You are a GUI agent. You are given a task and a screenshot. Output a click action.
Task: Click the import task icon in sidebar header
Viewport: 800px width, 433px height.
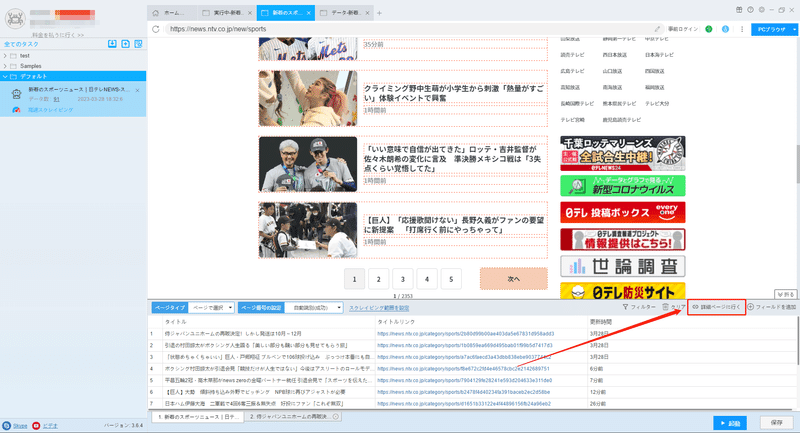pos(112,44)
